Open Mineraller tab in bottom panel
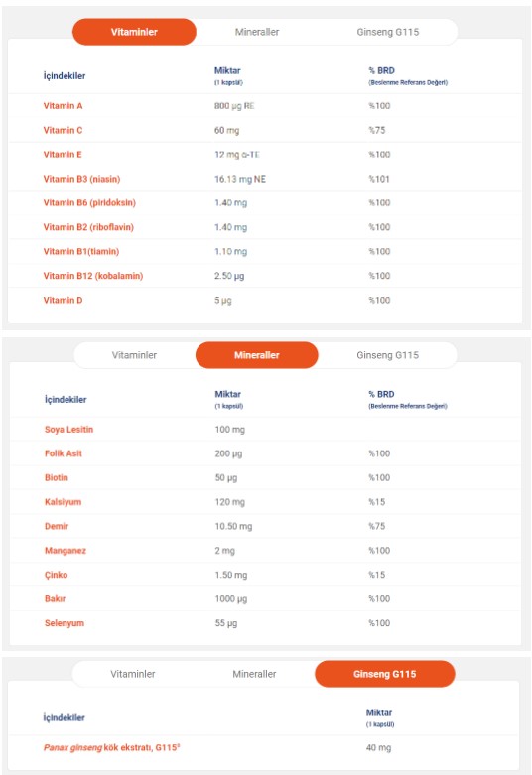Viewport: 532px width, 775px height. point(254,674)
